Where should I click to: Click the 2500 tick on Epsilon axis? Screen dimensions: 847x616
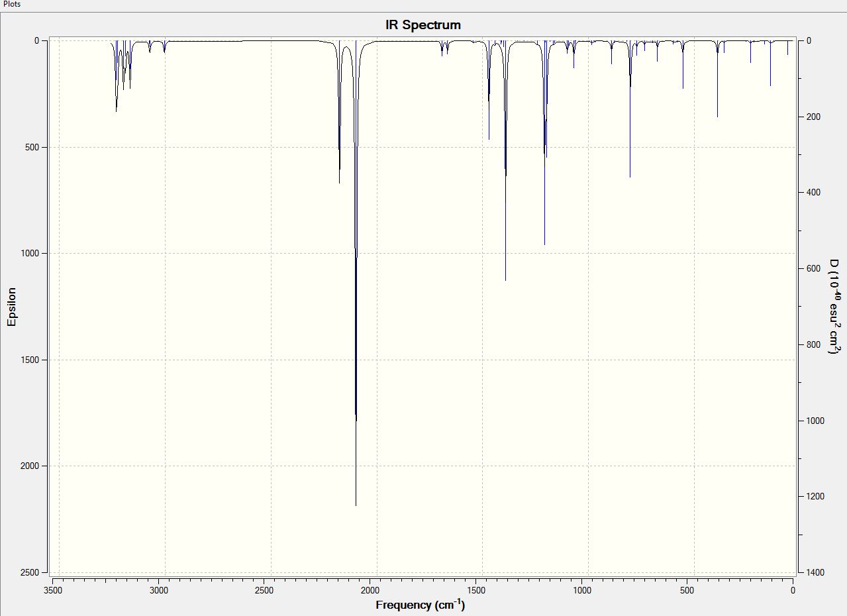(x=30, y=572)
